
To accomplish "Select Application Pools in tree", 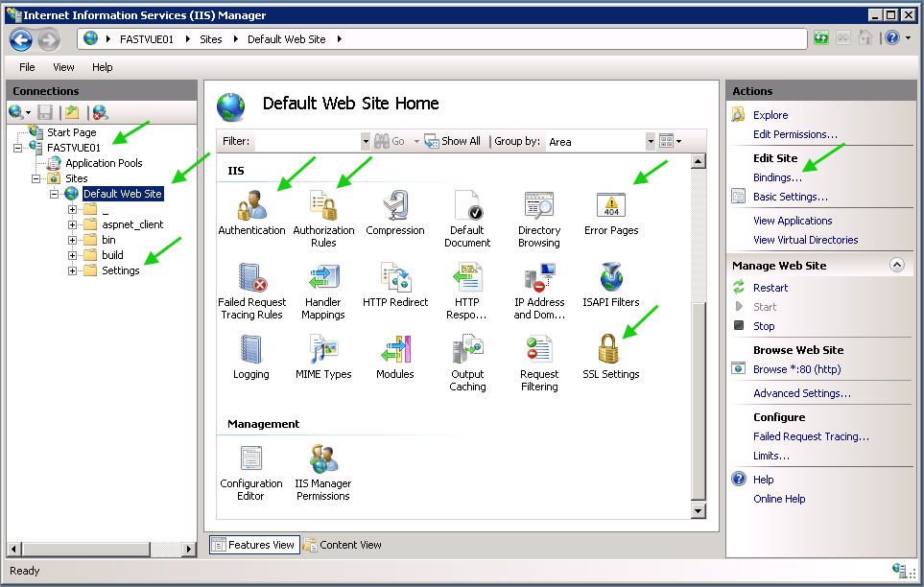I will pos(104,163).
